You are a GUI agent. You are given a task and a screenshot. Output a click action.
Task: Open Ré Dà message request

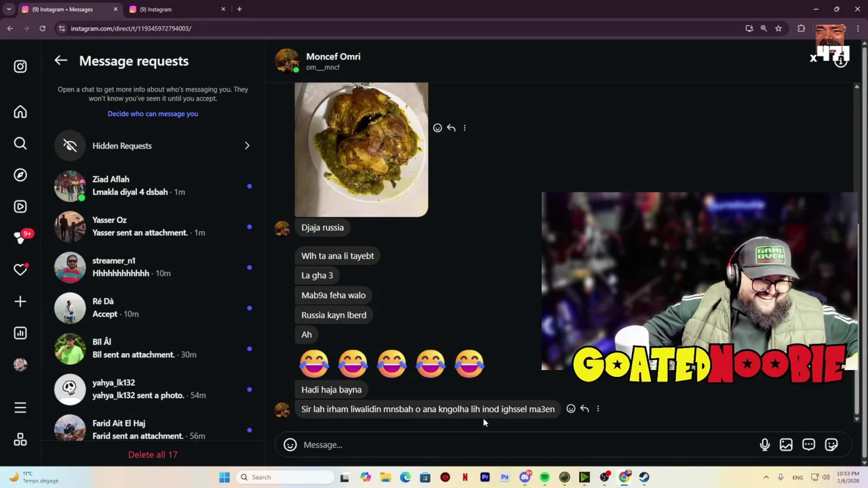point(153,308)
